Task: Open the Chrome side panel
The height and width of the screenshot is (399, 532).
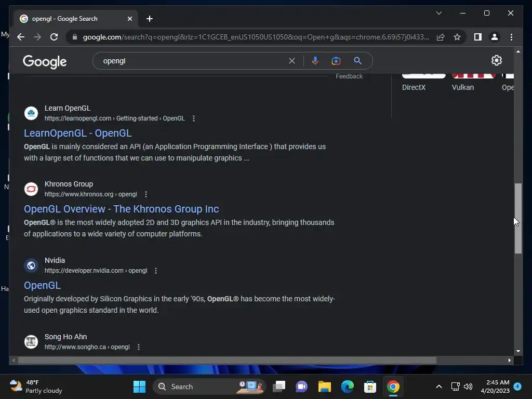Action: [x=478, y=37]
